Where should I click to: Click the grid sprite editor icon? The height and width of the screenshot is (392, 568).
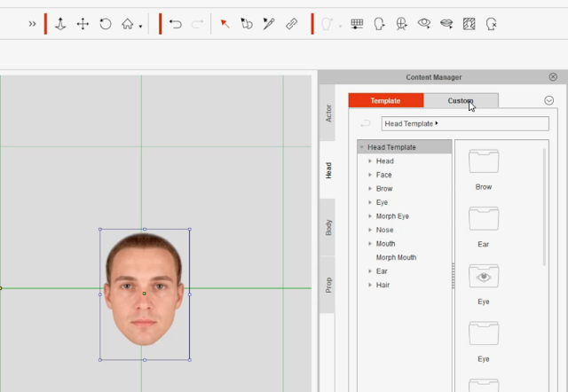coord(357,24)
